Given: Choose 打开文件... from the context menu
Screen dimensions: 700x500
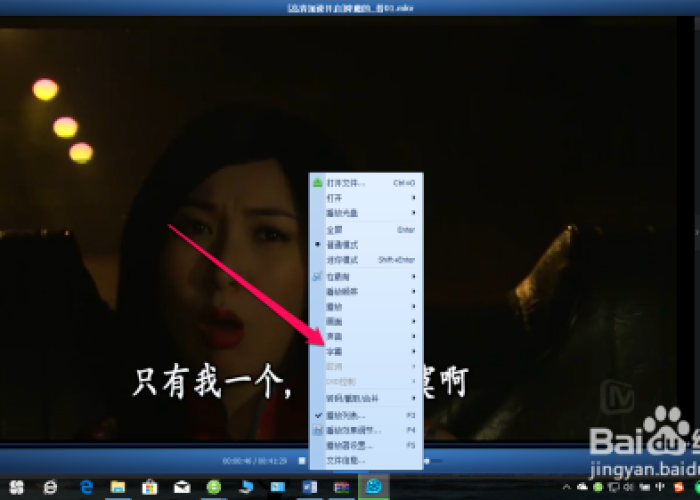Looking at the screenshot, I should pos(366,183).
